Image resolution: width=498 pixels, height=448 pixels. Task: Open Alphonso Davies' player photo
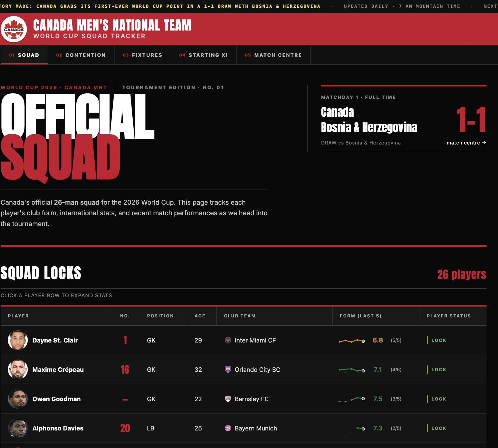(18, 428)
